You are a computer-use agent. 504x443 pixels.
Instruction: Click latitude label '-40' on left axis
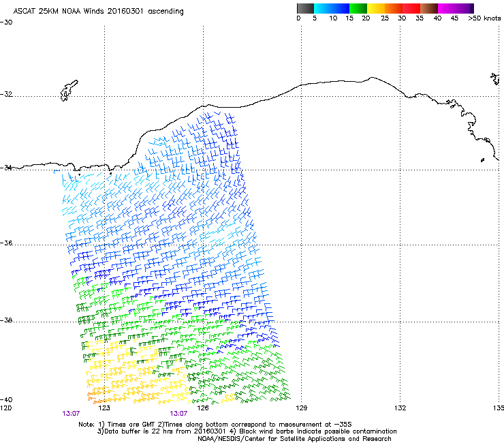6,399
